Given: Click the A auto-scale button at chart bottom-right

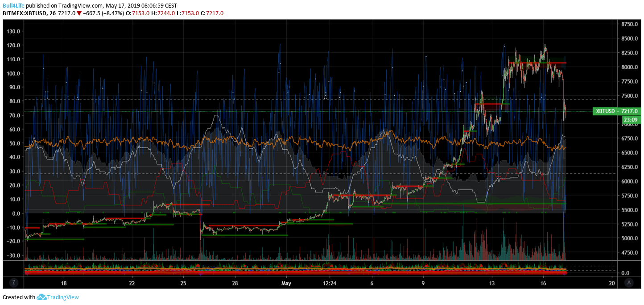Looking at the screenshot, I should point(629,282).
